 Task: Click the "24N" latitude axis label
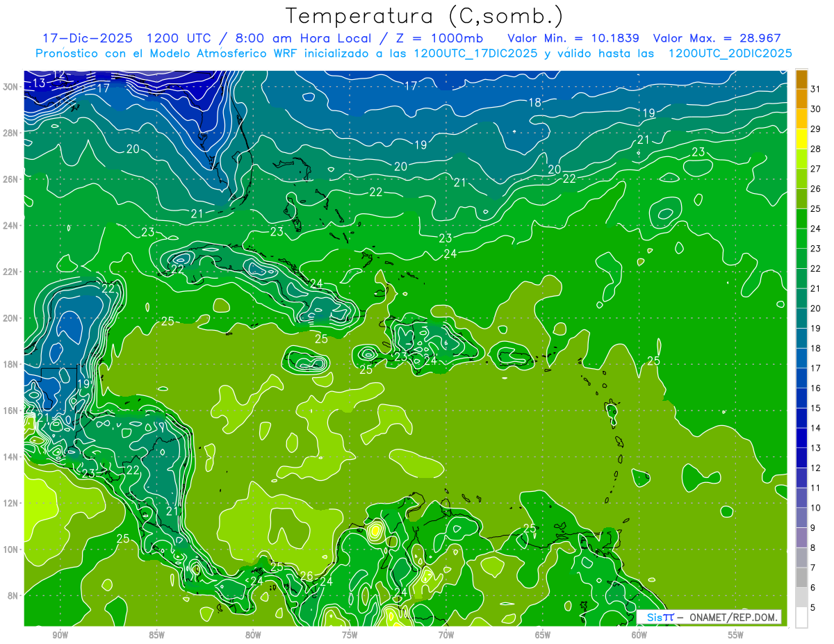click(11, 226)
